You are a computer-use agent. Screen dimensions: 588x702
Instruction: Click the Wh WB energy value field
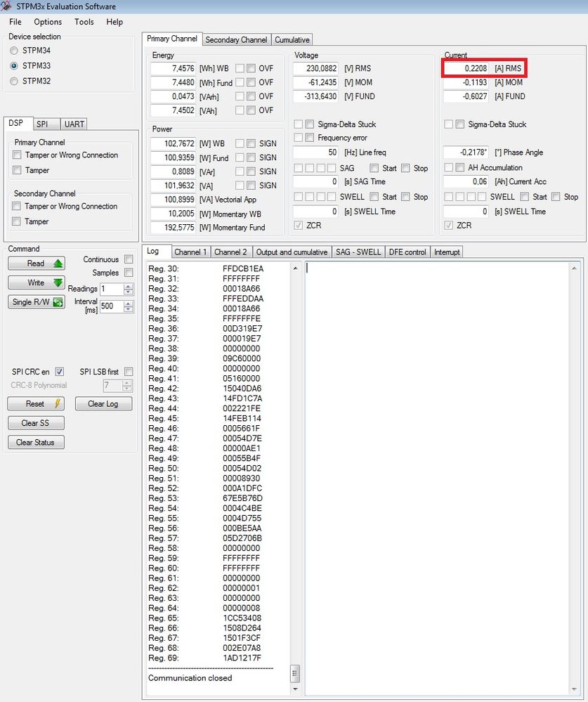coord(174,68)
